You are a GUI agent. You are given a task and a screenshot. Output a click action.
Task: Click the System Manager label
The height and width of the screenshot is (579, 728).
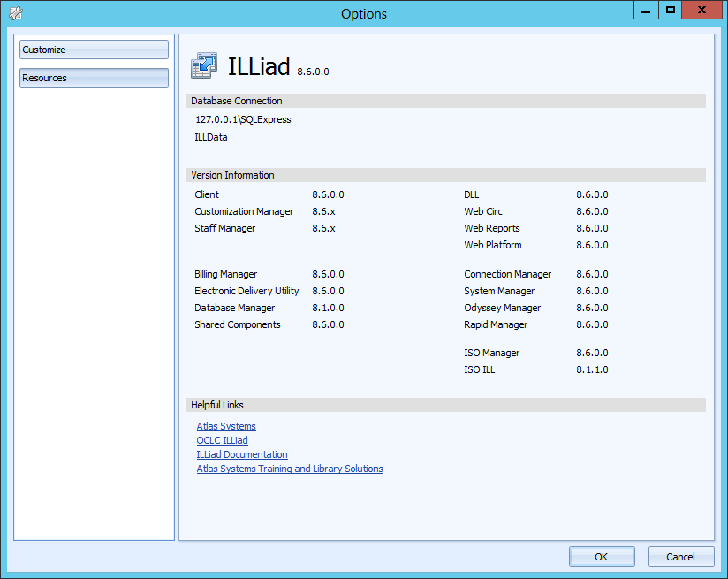(499, 291)
